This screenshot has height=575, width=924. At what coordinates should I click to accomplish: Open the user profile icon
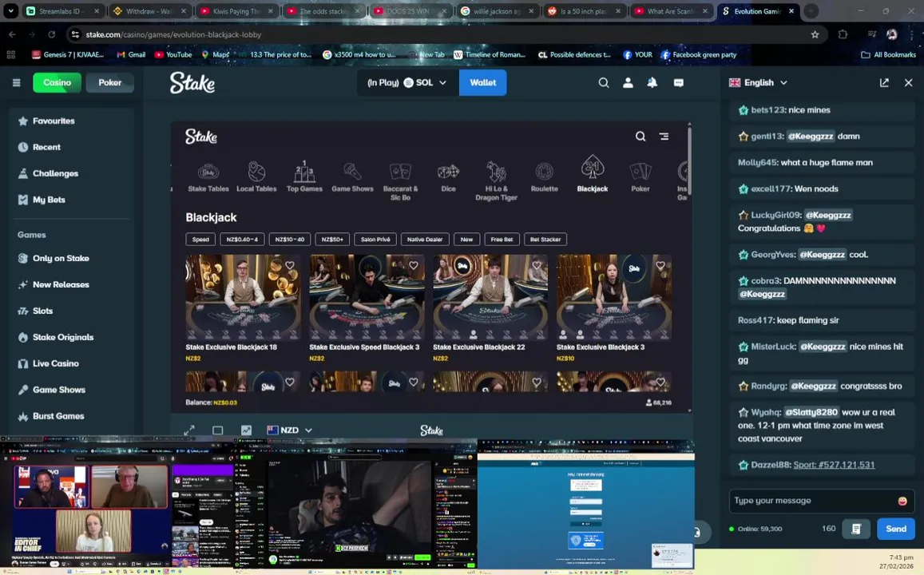(629, 83)
